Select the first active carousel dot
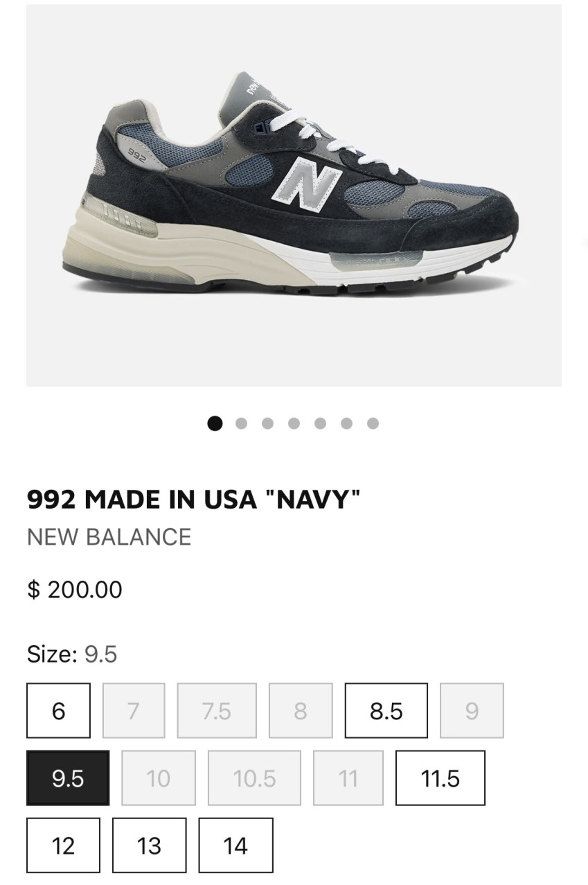The height and width of the screenshot is (885, 588). click(x=215, y=423)
